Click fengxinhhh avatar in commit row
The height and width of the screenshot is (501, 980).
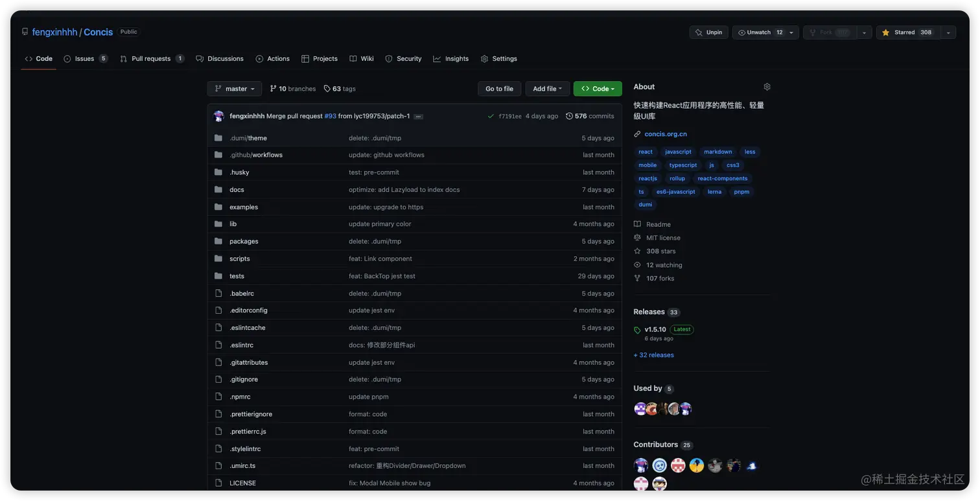pyautogui.click(x=219, y=116)
